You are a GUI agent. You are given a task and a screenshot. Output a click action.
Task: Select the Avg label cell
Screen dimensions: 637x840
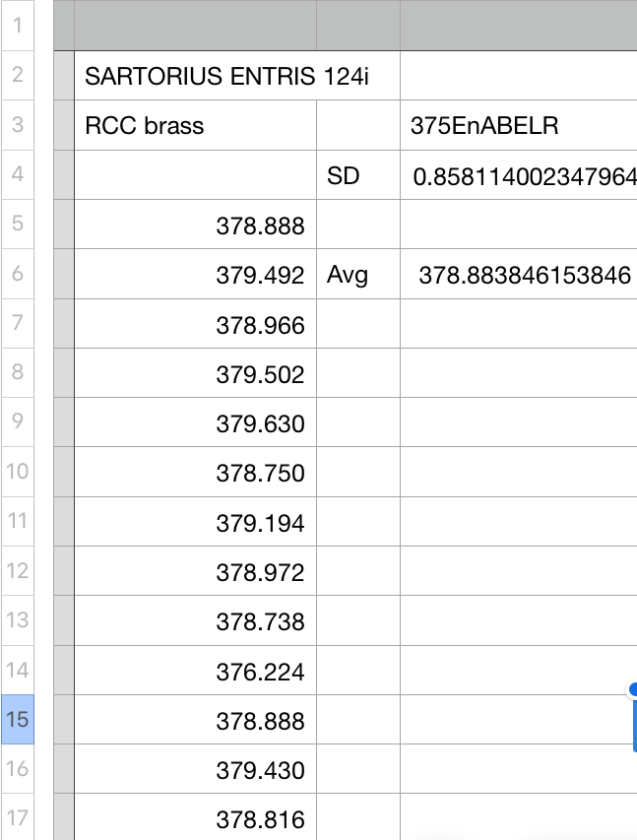[x=357, y=275]
